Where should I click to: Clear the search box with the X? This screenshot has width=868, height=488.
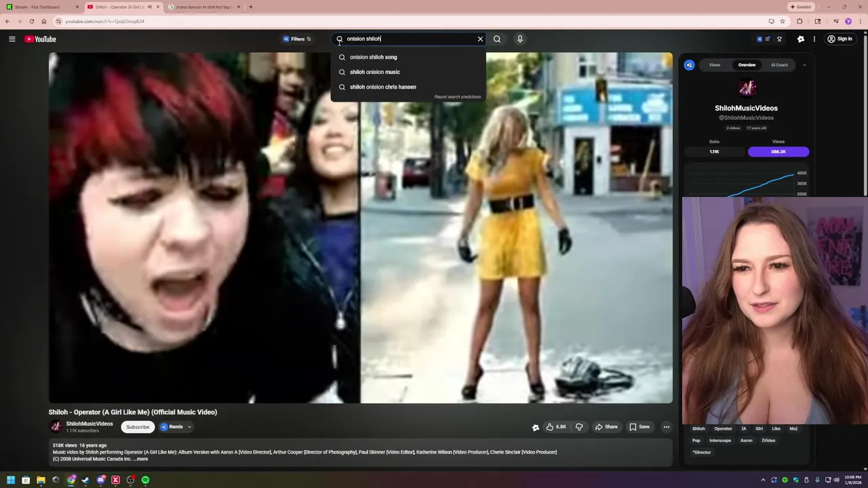pyautogui.click(x=480, y=39)
